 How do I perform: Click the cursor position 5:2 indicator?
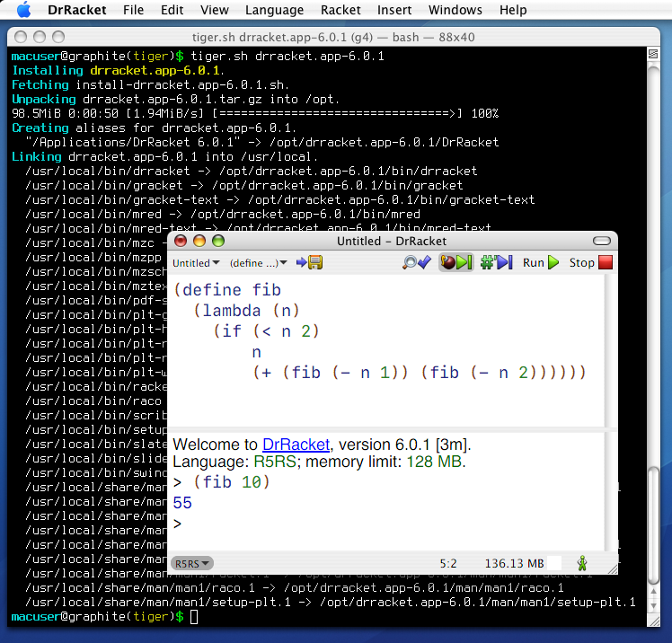coord(448,563)
